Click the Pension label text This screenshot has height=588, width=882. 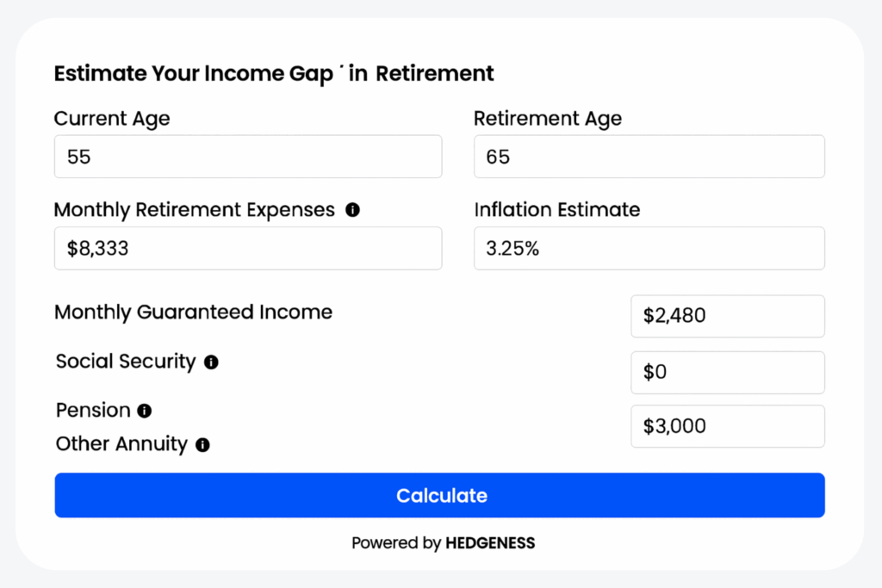[93, 411]
